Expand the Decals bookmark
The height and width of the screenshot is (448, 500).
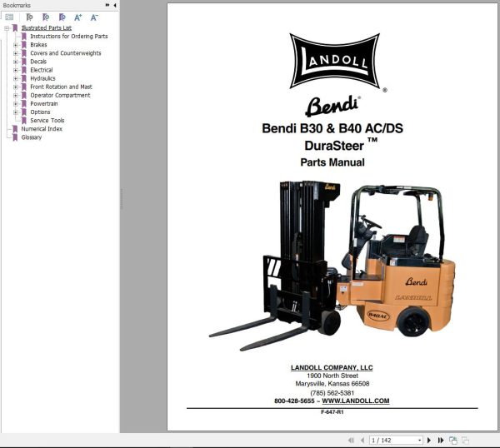point(16,62)
